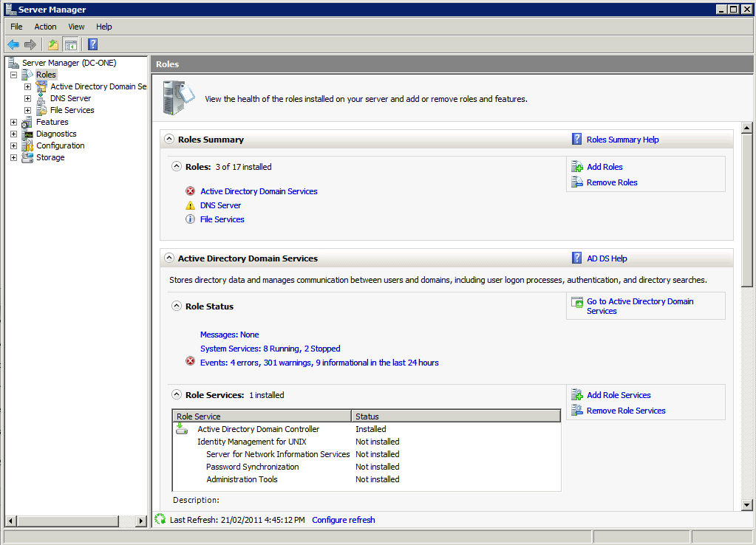This screenshot has height=545, width=756.
Task: Click the refresh icon beside Last Refresh
Action: [160, 519]
